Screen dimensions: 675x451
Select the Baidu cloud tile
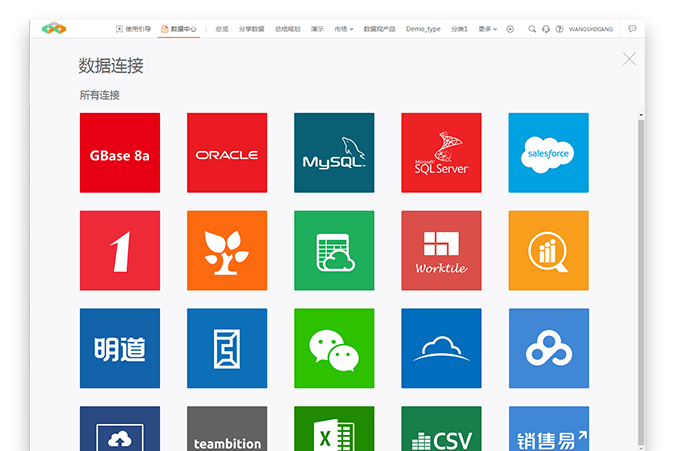(x=549, y=348)
